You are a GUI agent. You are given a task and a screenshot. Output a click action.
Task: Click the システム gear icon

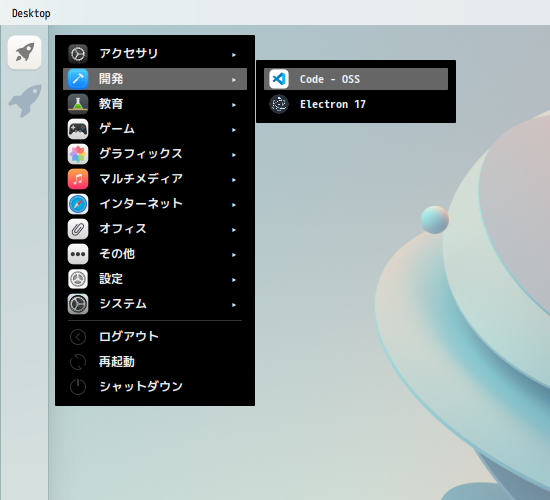tap(78, 304)
